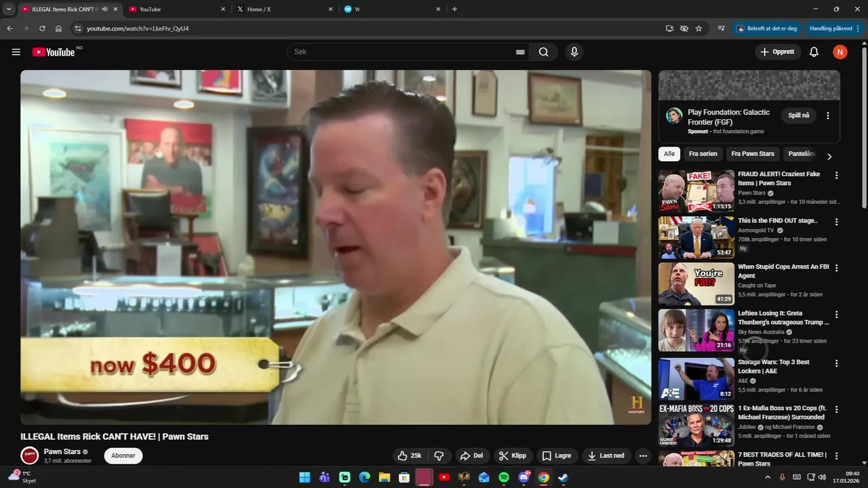The height and width of the screenshot is (488, 868).
Task: Share the video with Del
Action: (x=471, y=455)
